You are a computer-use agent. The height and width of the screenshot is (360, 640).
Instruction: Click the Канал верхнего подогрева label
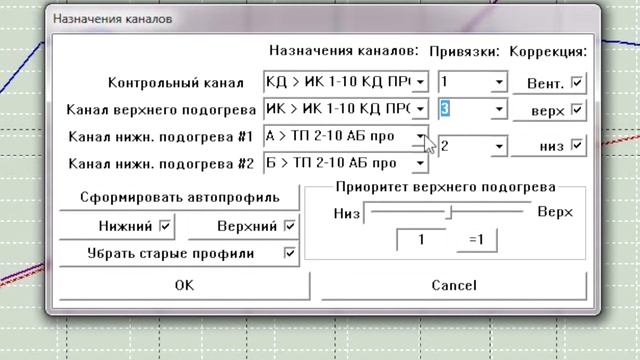click(x=161, y=110)
